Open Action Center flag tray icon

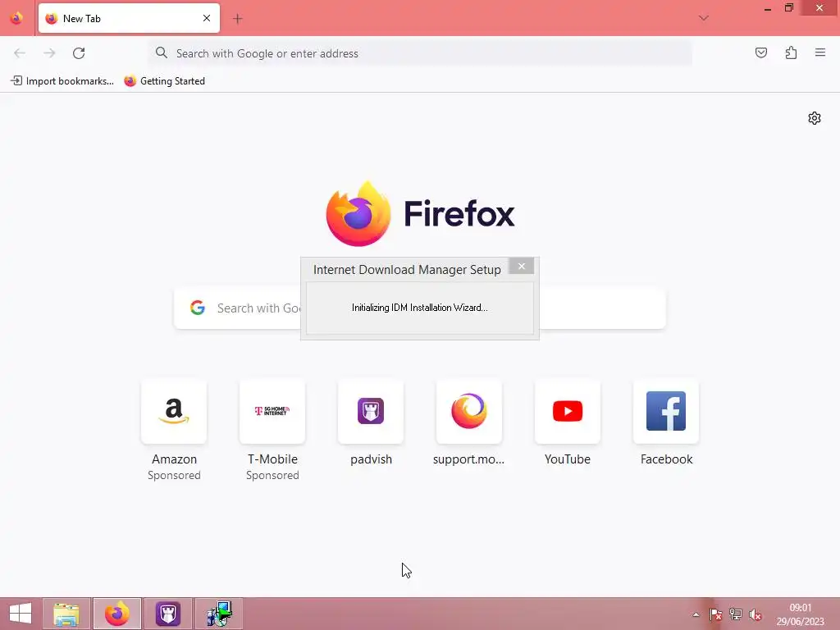pyautogui.click(x=715, y=614)
